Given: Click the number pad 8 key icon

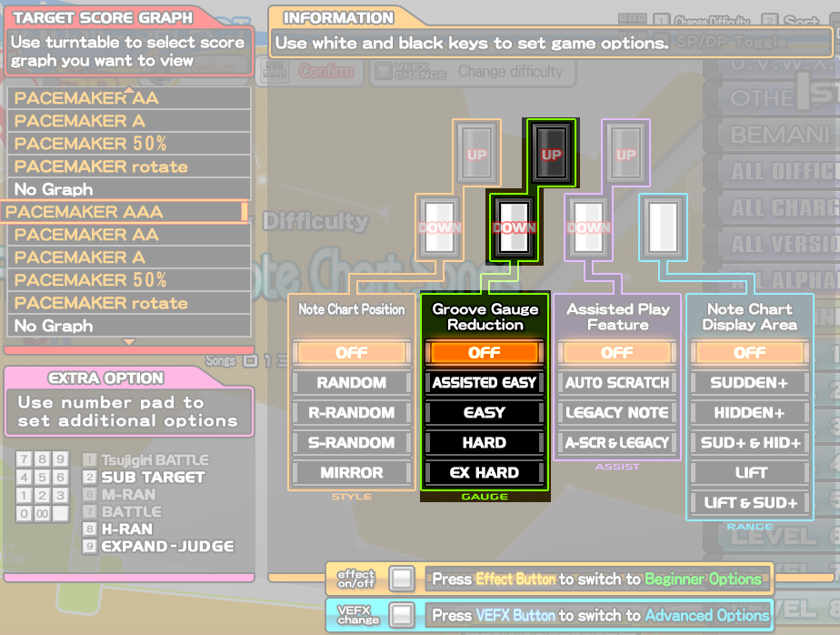Looking at the screenshot, I should pos(43,459).
